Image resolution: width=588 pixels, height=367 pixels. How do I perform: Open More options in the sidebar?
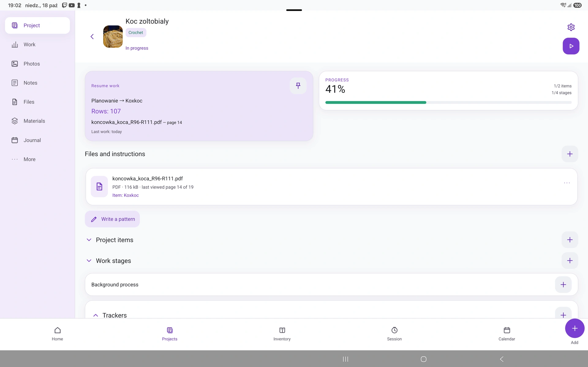coord(37,159)
